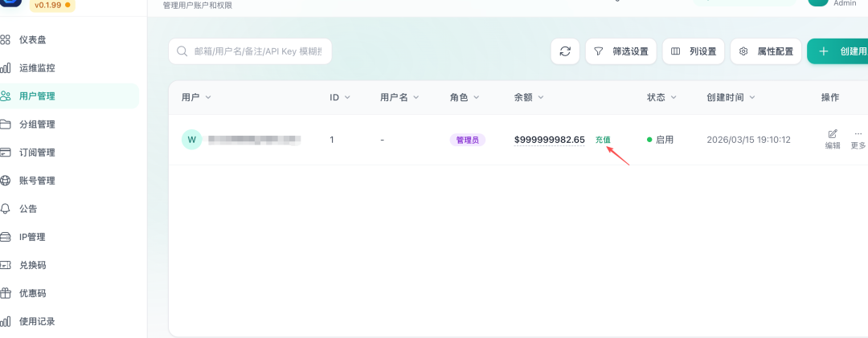Click the W avatar in user row
868x338 pixels.
[191, 140]
